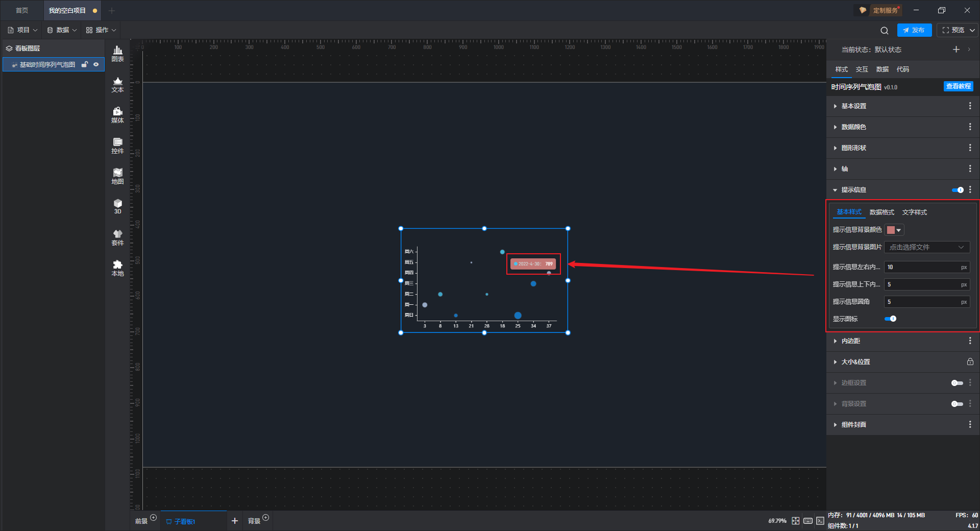Switch to the 文字样式 tab
Screen dimensions: 980x531
tap(914, 212)
